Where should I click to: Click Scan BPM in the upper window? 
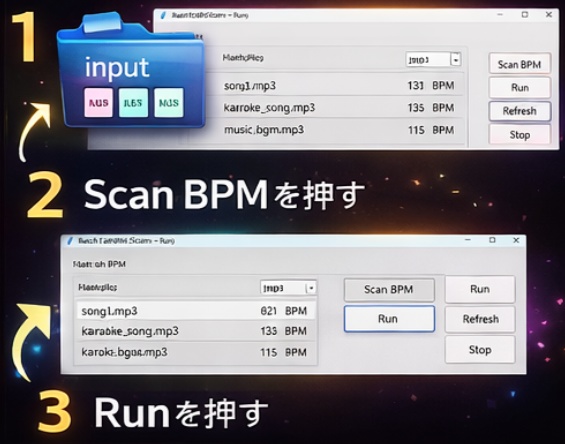click(x=520, y=64)
